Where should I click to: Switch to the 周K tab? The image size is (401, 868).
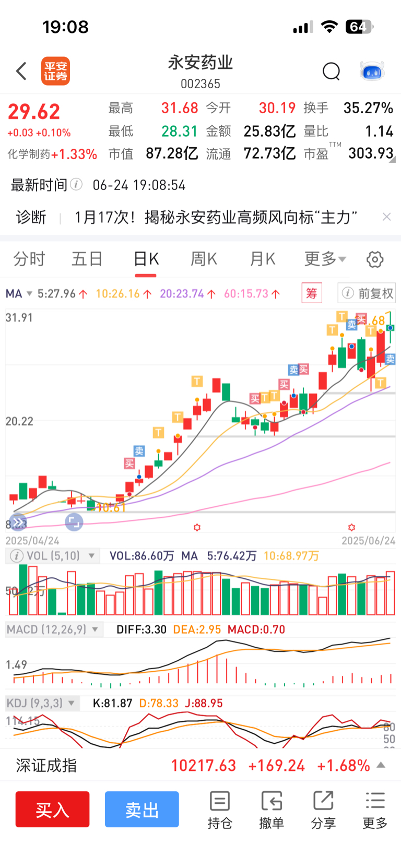(204, 259)
